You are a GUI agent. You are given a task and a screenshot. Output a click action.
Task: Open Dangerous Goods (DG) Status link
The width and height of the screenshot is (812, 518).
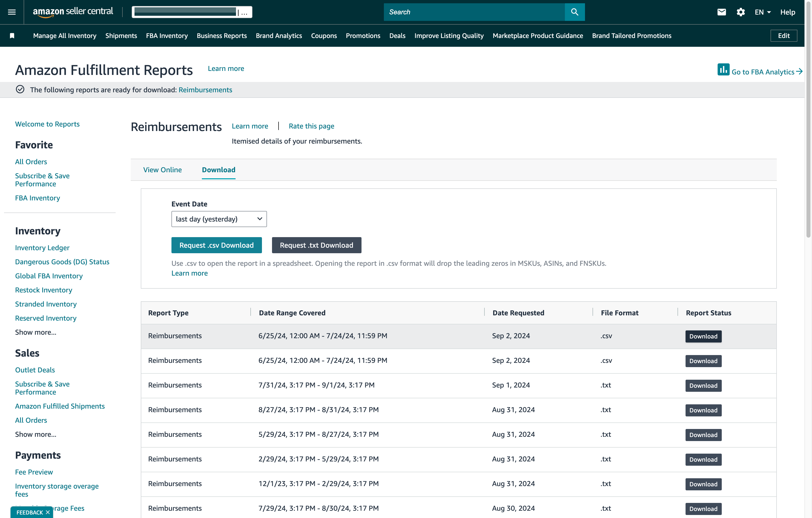point(62,262)
